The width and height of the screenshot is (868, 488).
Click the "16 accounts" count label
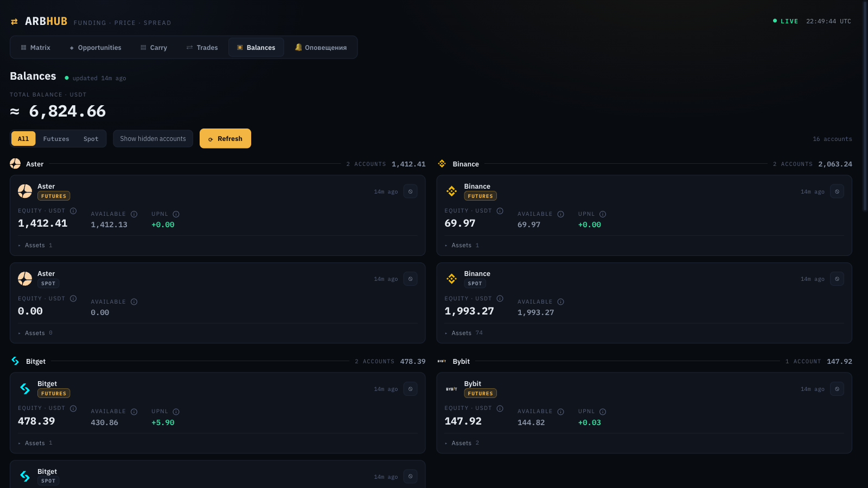pos(832,139)
